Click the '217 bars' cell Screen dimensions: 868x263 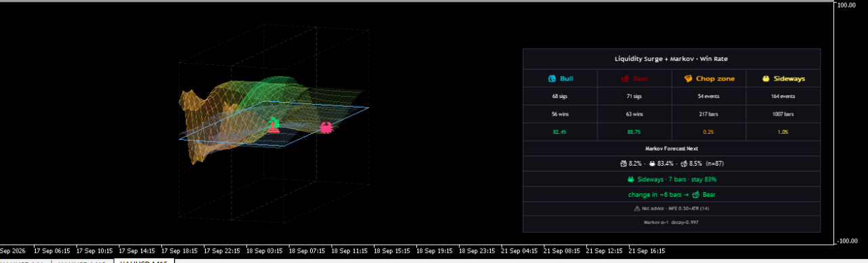[708, 114]
